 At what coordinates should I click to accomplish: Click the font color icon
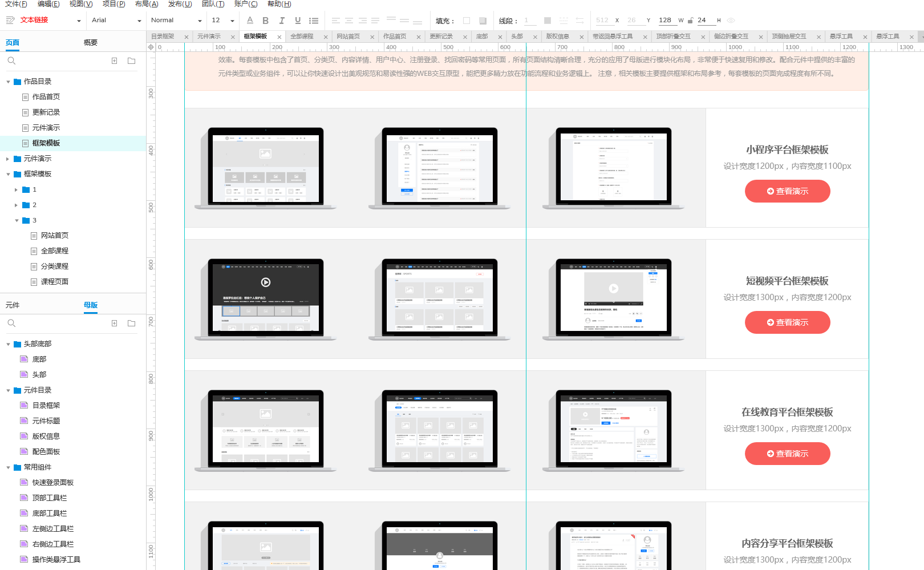click(250, 21)
